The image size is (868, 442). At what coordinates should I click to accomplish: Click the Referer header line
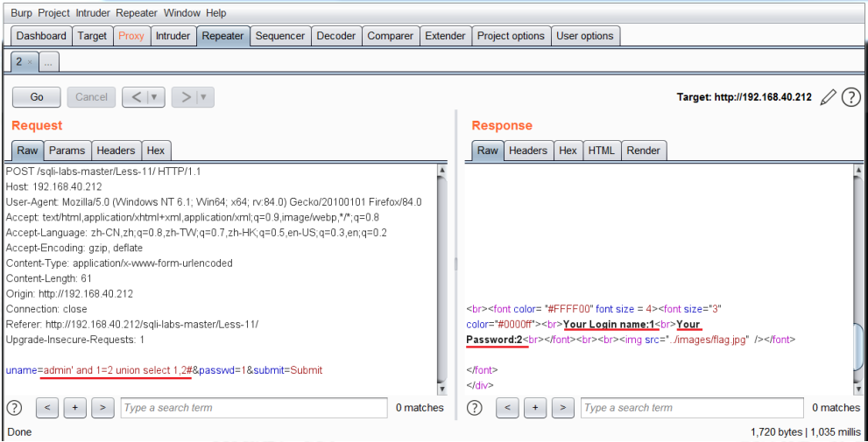[131, 324]
